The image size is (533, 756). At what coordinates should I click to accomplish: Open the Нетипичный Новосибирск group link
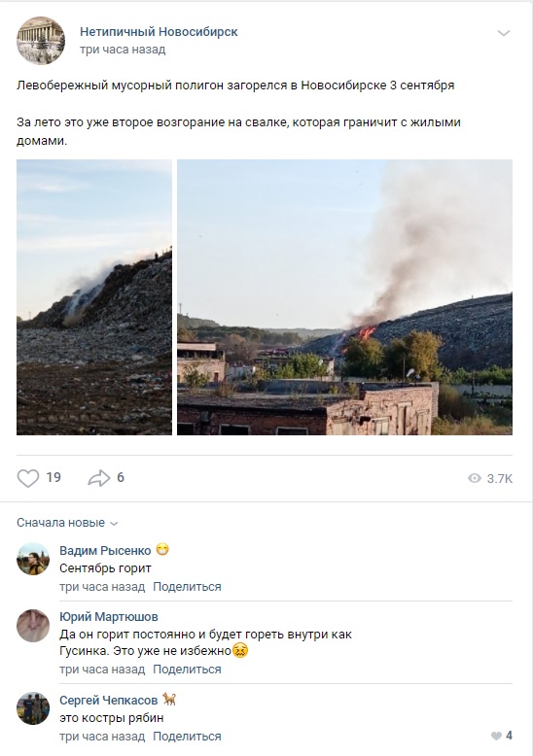pyautogui.click(x=159, y=32)
